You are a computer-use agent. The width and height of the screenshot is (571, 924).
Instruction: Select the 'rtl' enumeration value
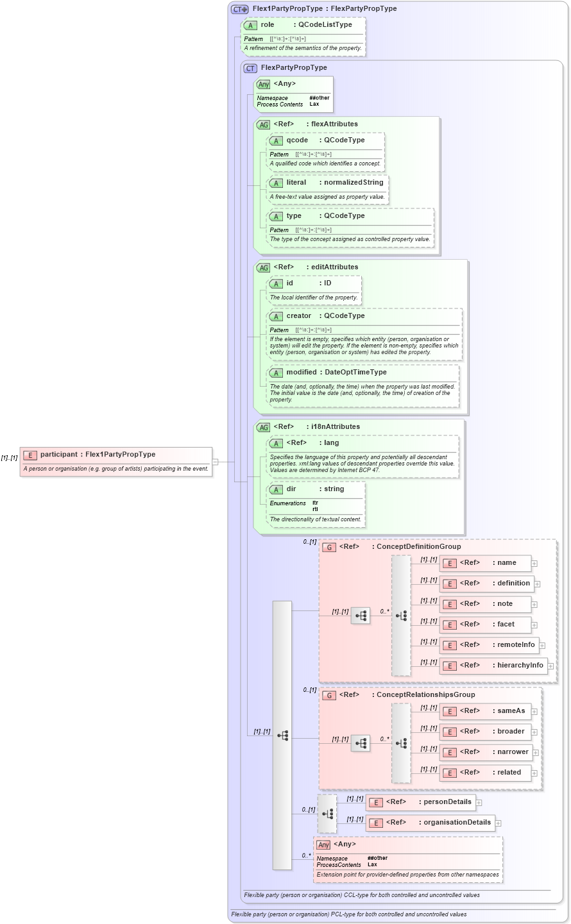click(x=315, y=509)
